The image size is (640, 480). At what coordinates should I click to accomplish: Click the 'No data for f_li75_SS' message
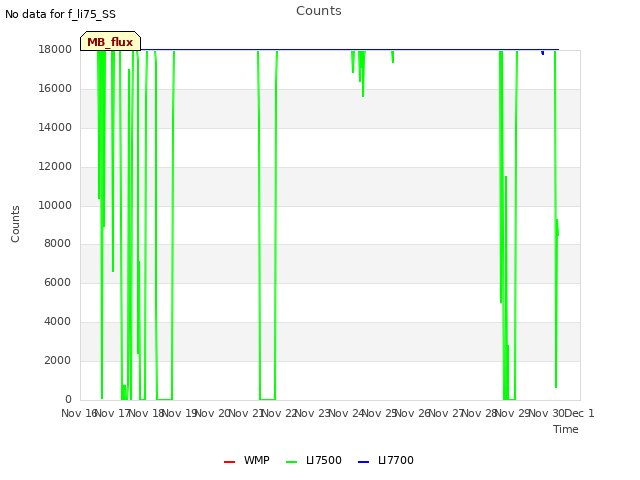point(60,14)
